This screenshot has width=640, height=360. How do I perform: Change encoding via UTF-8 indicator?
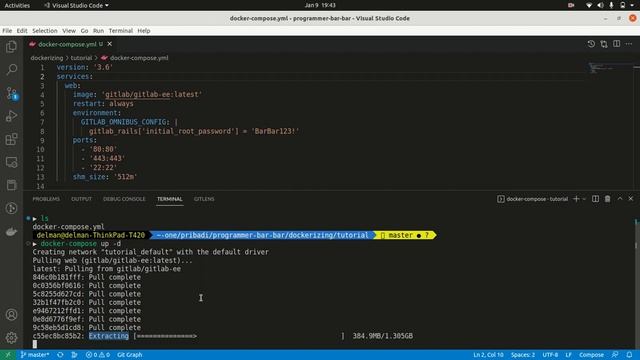click(x=550, y=355)
